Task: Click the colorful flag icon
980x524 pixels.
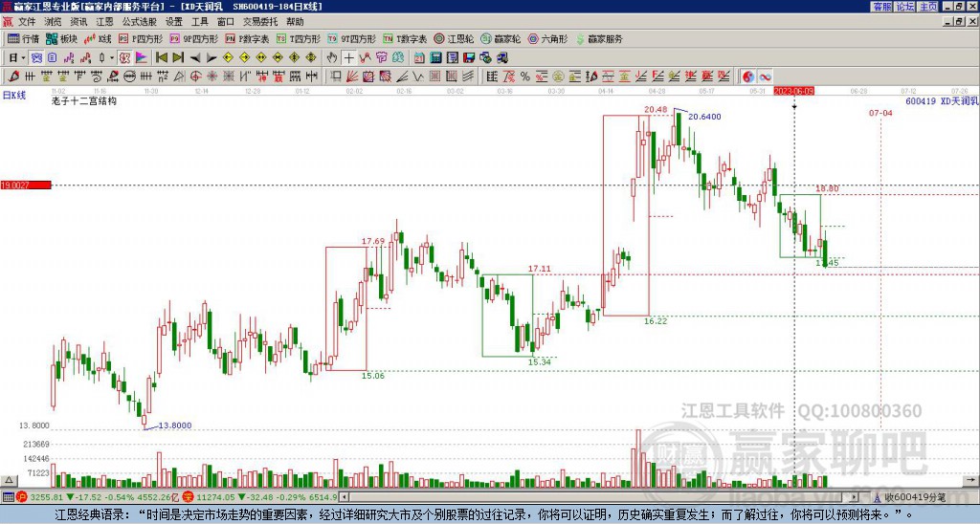Action: point(142,58)
